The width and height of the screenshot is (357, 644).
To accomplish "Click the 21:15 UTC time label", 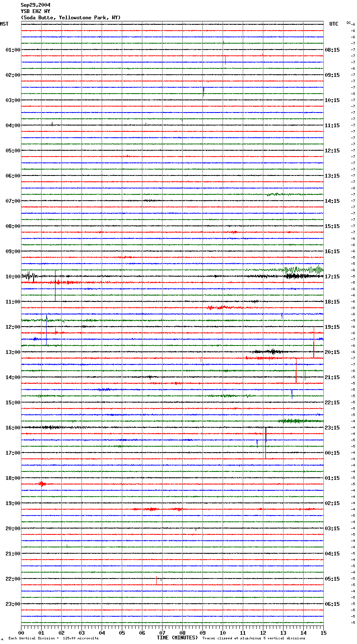I will click(332, 377).
